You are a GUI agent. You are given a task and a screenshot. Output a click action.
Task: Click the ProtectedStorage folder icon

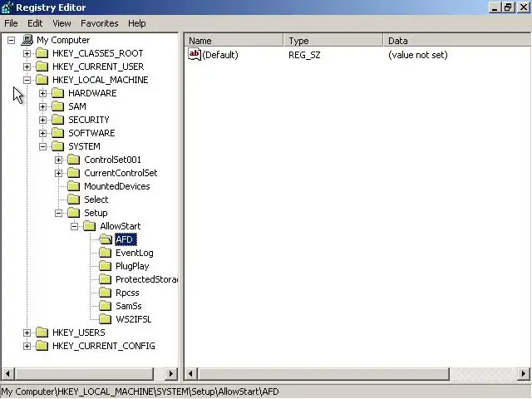tap(106, 279)
